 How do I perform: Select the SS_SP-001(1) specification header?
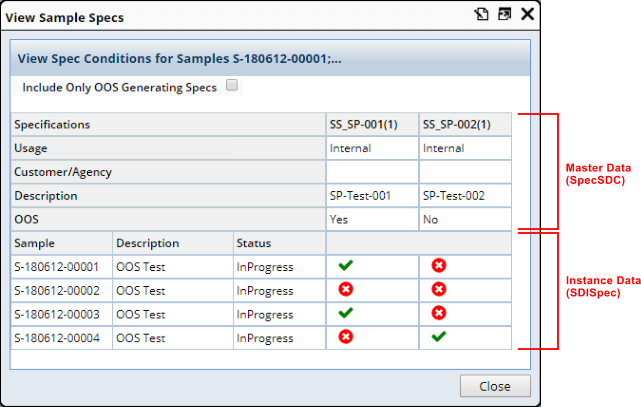pyautogui.click(x=372, y=124)
